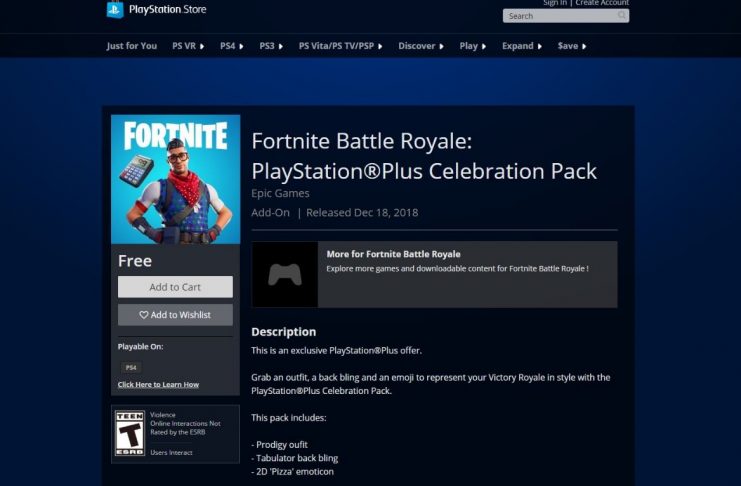Open the Fortnite cover art thumbnail
Screen dimensions: 741x486
[x=175, y=179]
